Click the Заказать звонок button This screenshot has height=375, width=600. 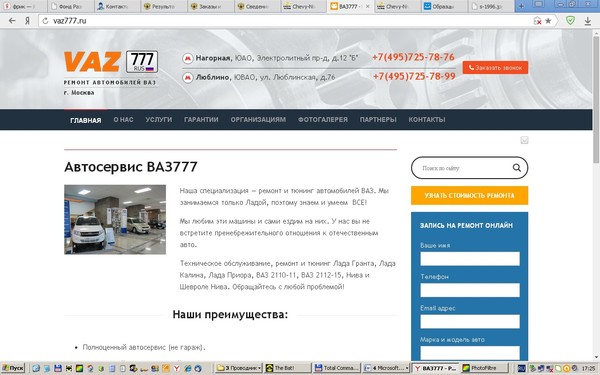point(495,67)
